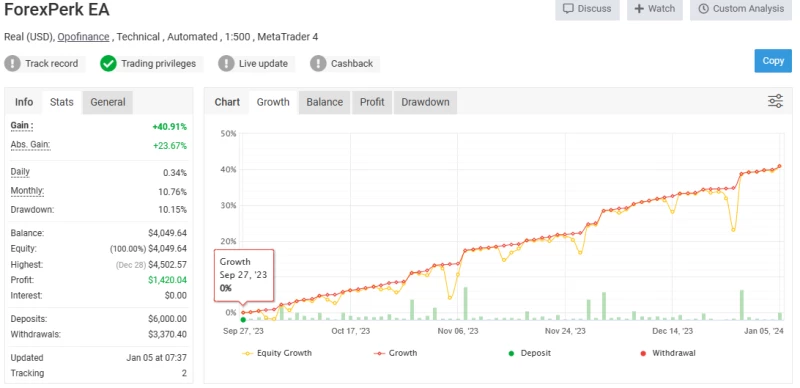The width and height of the screenshot is (800, 388).
Task: Open the Opofinance broker link
Action: coord(83,37)
